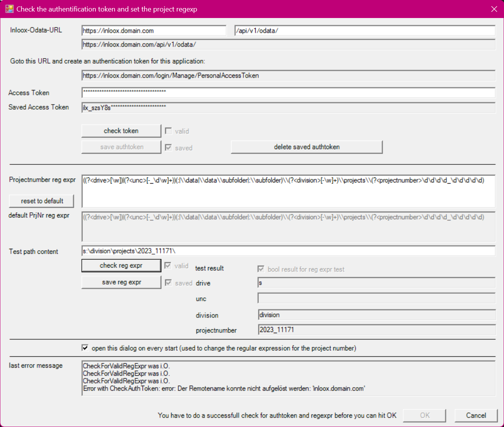The height and width of the screenshot is (427, 504).
Task: Click the projectnumber label
Action: [216, 330]
